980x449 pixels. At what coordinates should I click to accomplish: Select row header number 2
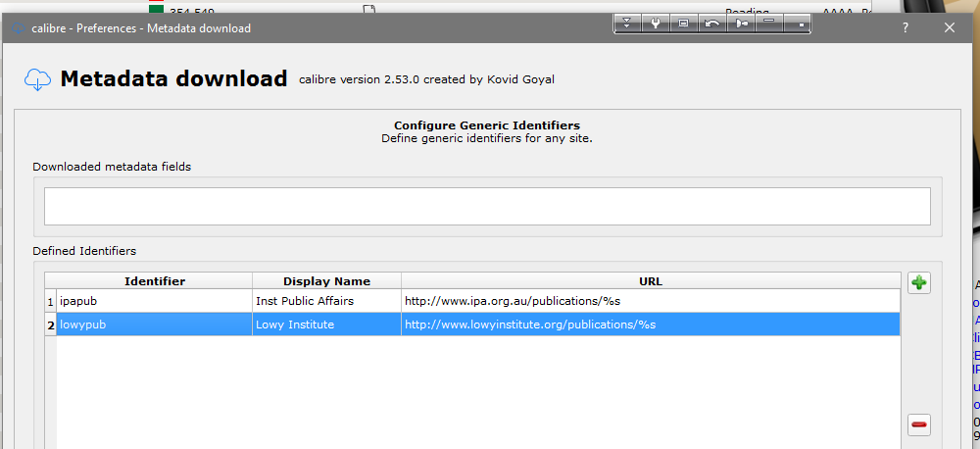(51, 325)
